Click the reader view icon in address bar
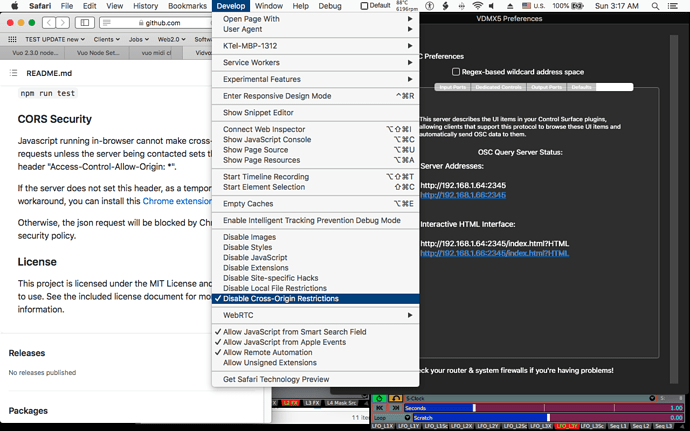Image resolution: width=690 pixels, height=431 pixels. coord(107,23)
